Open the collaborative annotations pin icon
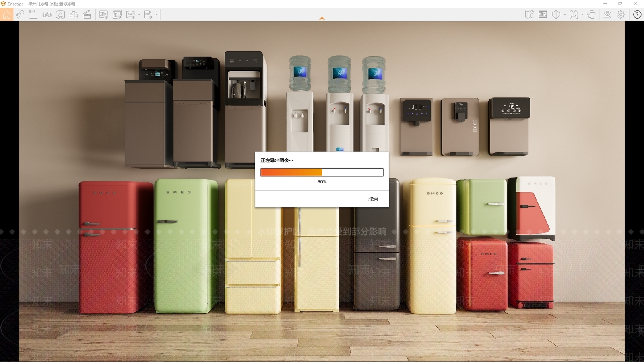 [20, 15]
